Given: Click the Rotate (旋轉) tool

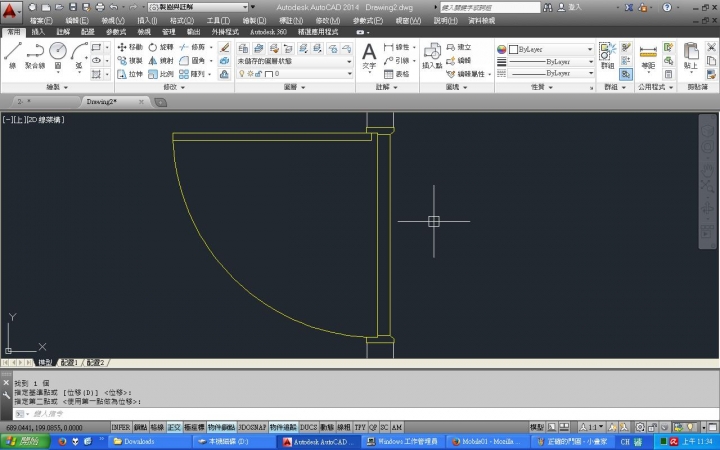Looking at the screenshot, I should click(161, 47).
